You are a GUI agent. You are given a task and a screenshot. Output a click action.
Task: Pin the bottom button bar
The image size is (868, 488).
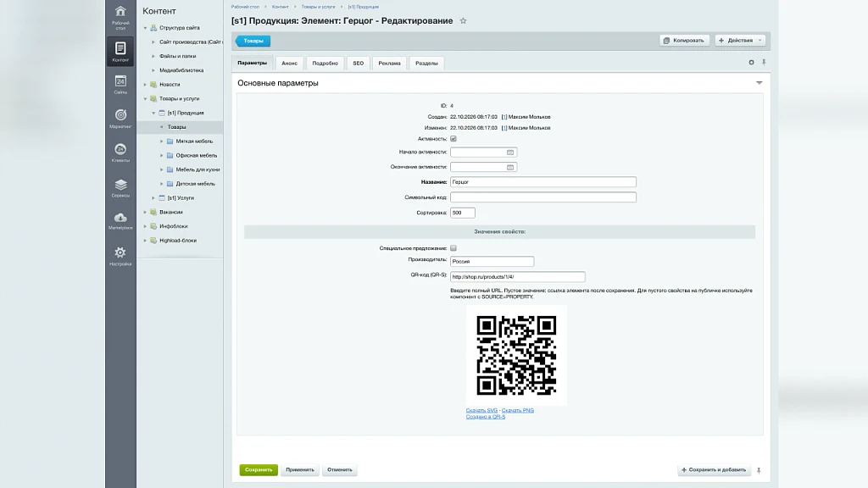(x=759, y=470)
